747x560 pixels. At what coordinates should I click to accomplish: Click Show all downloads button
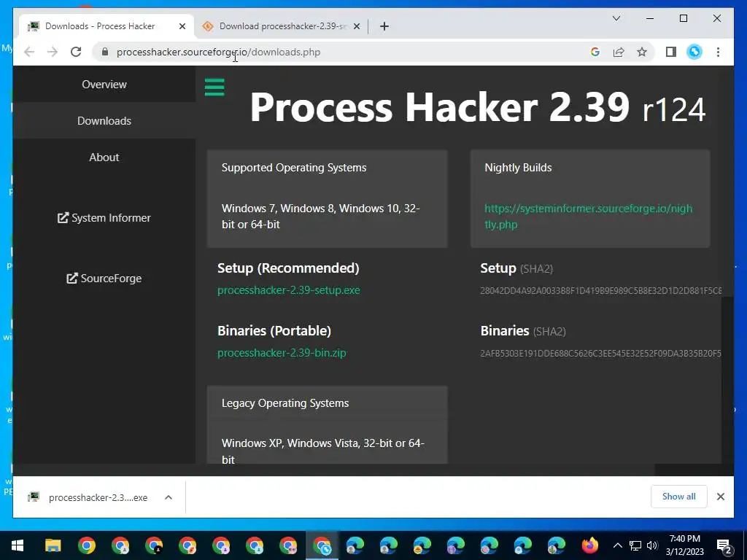pyautogui.click(x=679, y=497)
